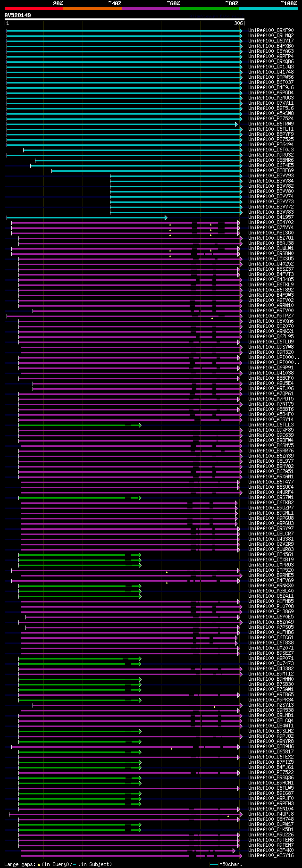
Task: Select the UniRef100_Q02070 label
Action: coord(271,326)
